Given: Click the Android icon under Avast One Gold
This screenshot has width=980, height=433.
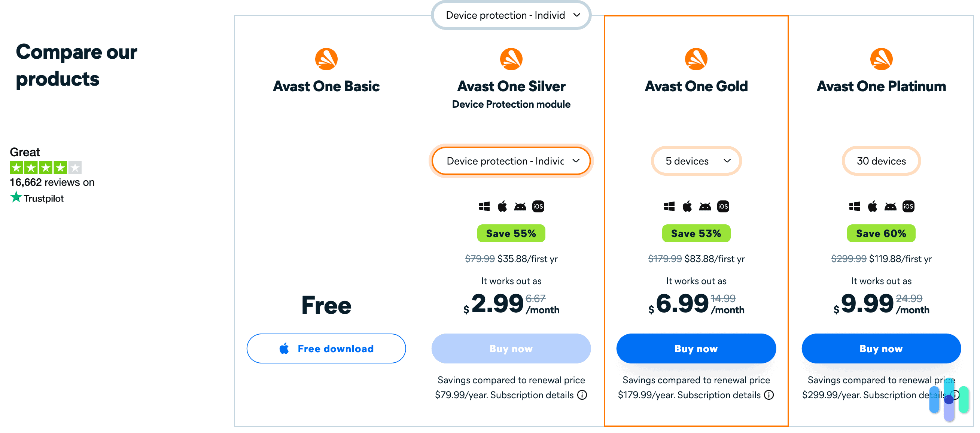Looking at the screenshot, I should tap(704, 206).
